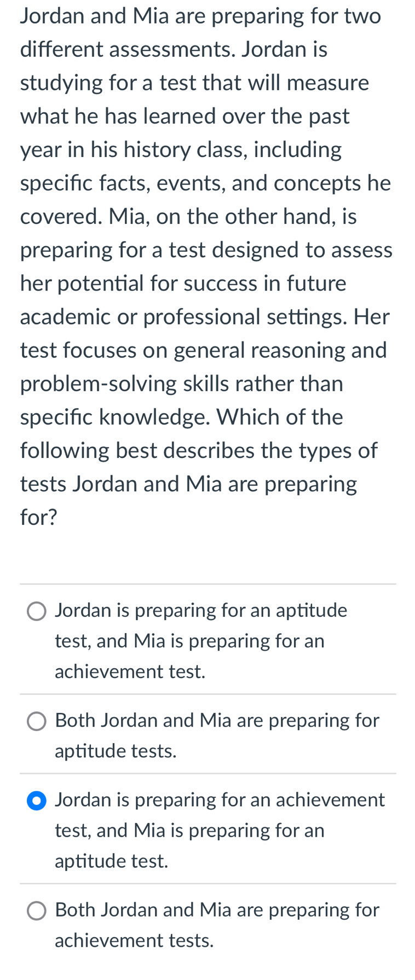Click the "aptitude tests." line in the second option
This screenshot has height=980, width=415.
(116, 751)
